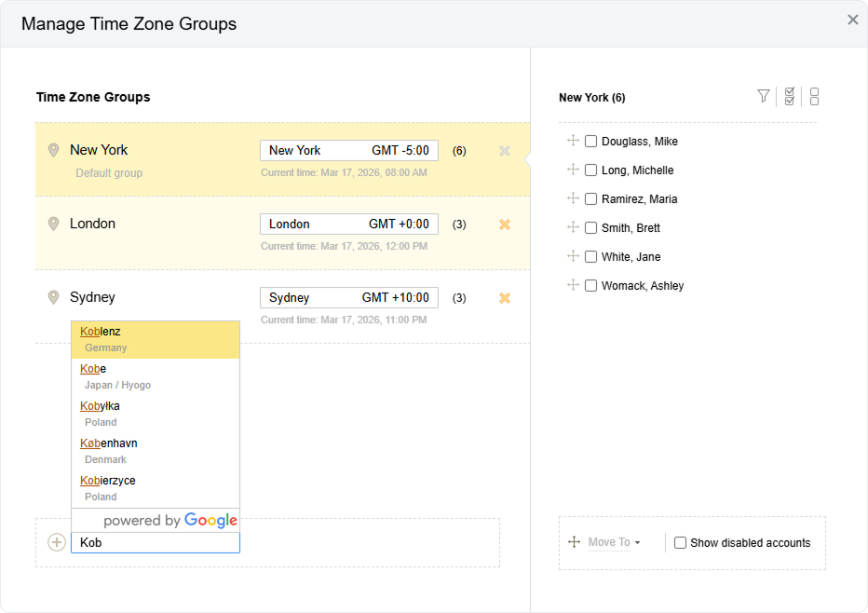Click inside the Kob city search field

click(155, 542)
